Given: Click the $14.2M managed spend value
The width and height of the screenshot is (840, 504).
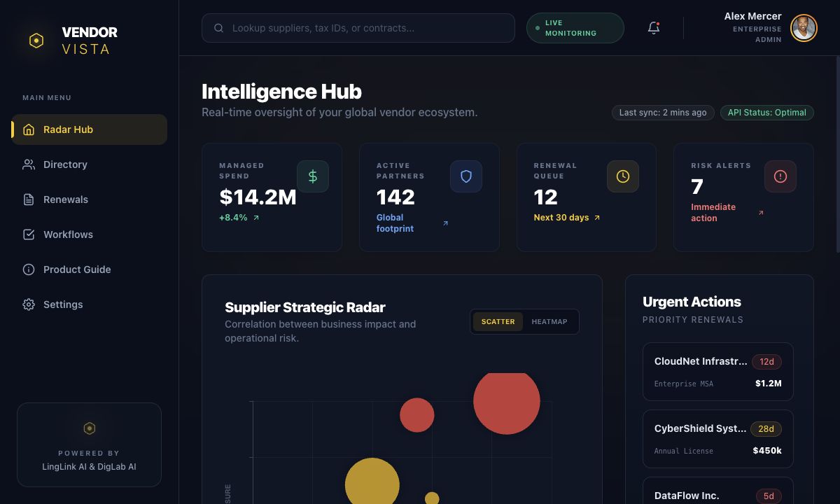Looking at the screenshot, I should (x=258, y=197).
